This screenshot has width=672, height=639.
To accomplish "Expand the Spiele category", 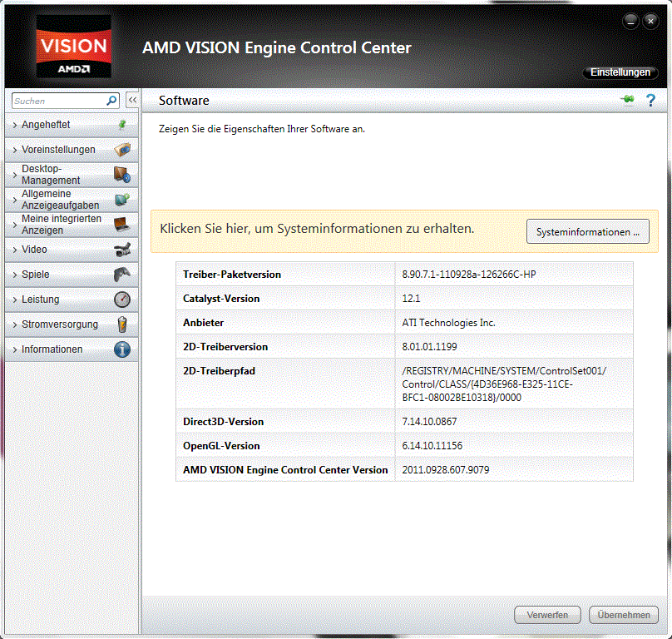I will coord(72,275).
